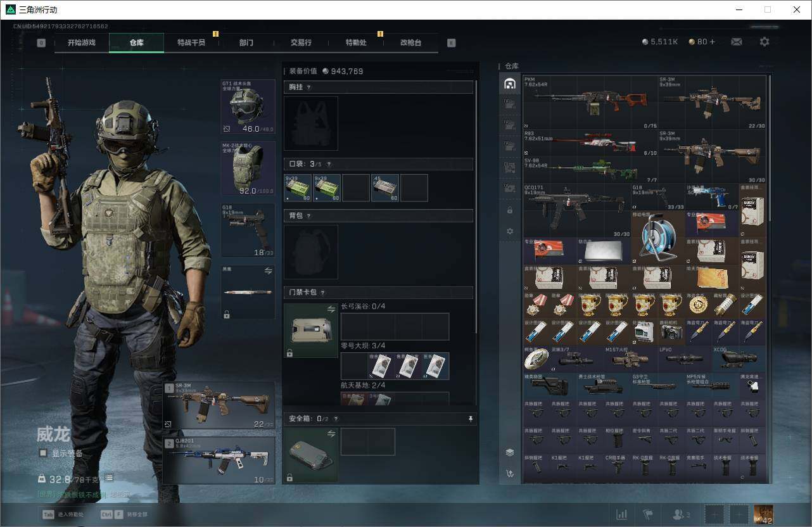Click the stash panel vertical scrollbar
The width and height of the screenshot is (812, 527).
pos(770,149)
